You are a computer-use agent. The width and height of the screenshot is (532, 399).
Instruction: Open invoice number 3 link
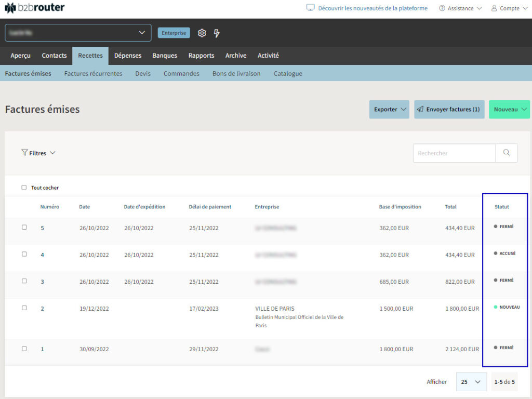(43, 282)
